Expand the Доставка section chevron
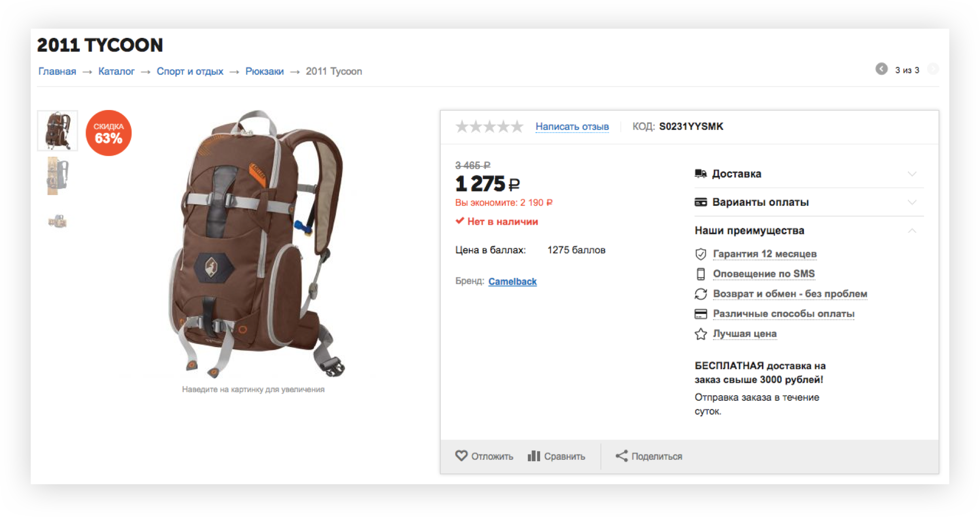The height and width of the screenshot is (517, 980). click(x=912, y=174)
